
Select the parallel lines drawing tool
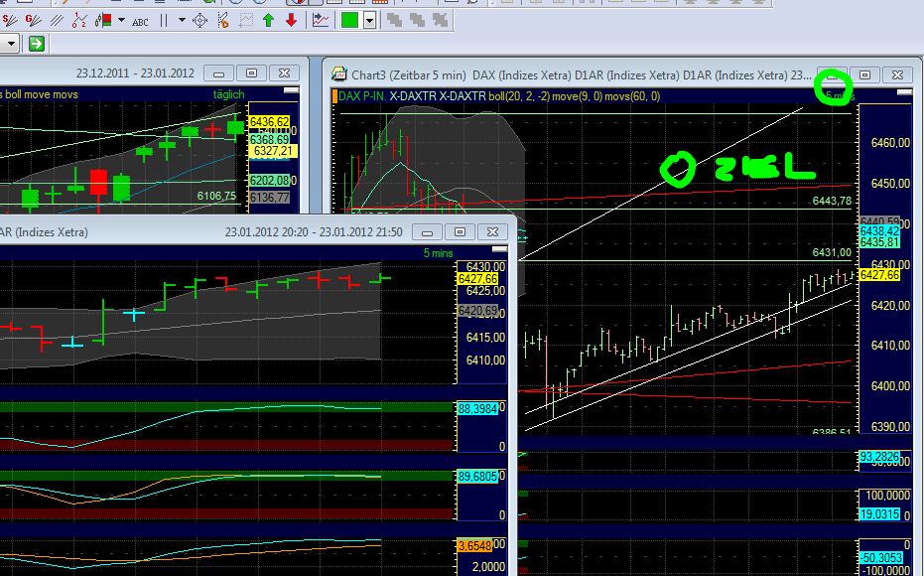tap(55, 21)
